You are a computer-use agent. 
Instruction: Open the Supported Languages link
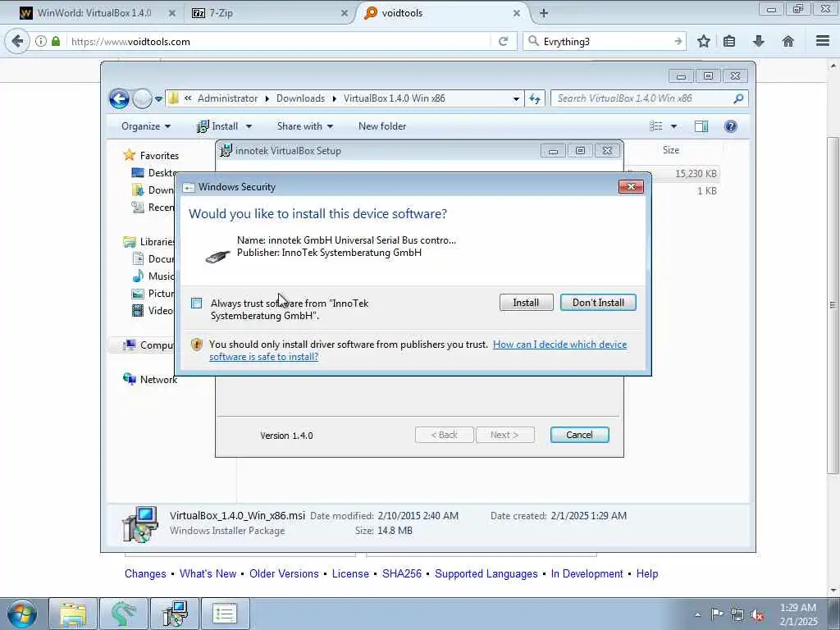coord(486,573)
